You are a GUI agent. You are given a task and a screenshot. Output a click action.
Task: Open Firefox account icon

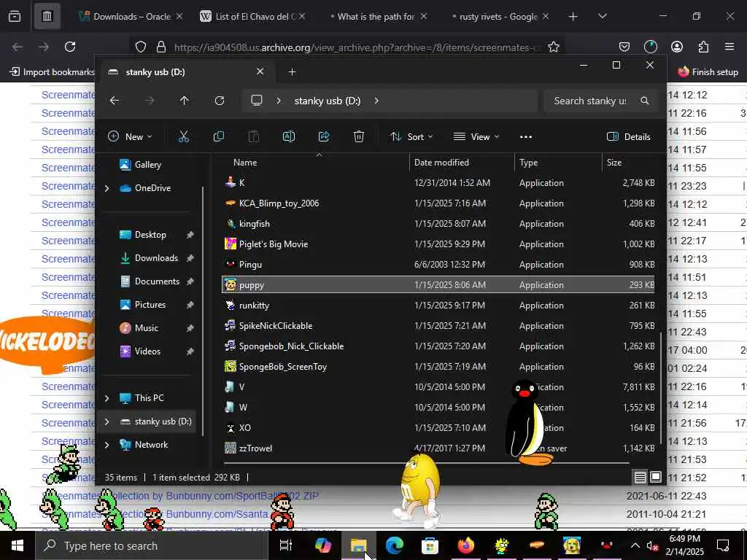tap(676, 47)
